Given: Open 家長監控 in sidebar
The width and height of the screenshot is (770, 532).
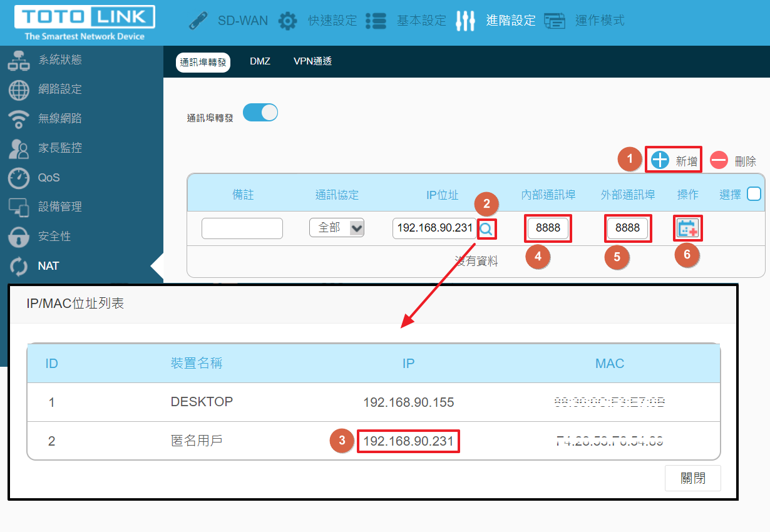Looking at the screenshot, I should click(60, 148).
